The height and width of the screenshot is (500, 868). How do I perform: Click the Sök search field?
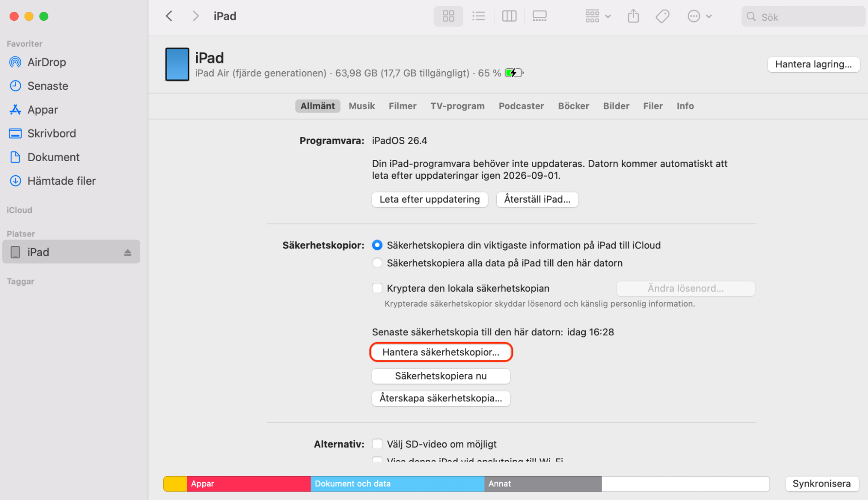[x=803, y=17]
